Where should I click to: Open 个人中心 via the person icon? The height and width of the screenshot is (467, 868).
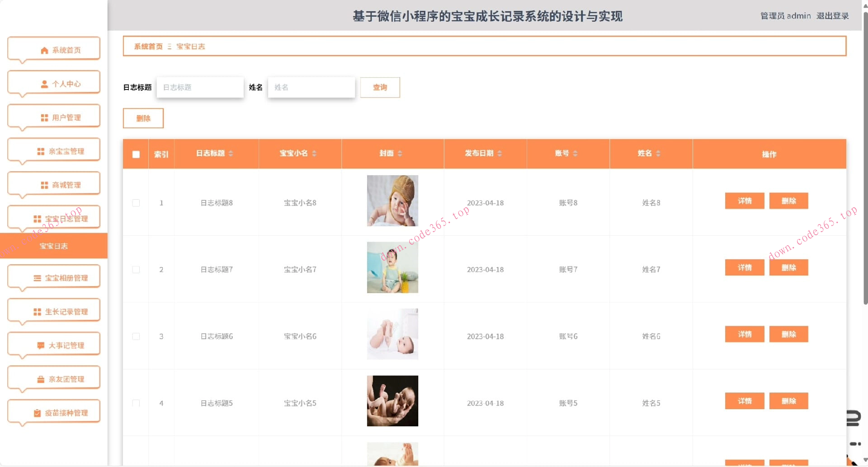click(x=44, y=83)
